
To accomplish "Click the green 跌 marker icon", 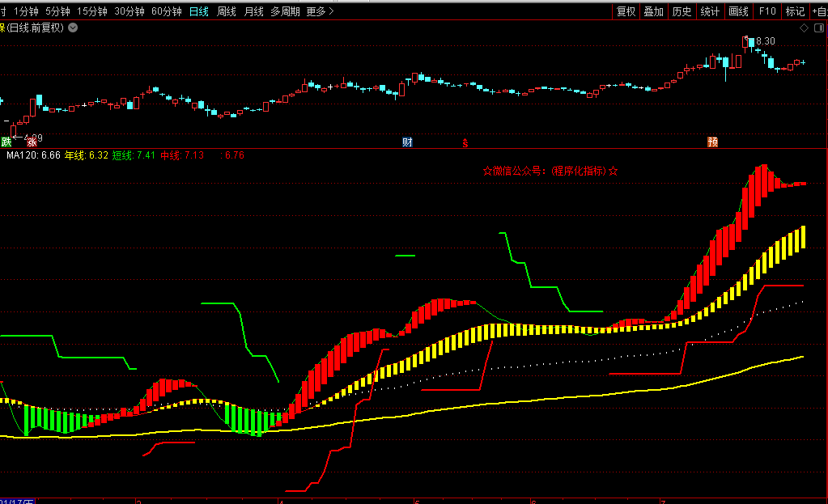I will pyautogui.click(x=6, y=142).
